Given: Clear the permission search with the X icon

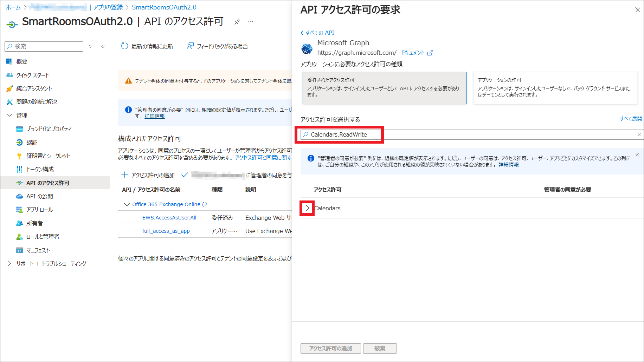Looking at the screenshot, I should (639, 135).
